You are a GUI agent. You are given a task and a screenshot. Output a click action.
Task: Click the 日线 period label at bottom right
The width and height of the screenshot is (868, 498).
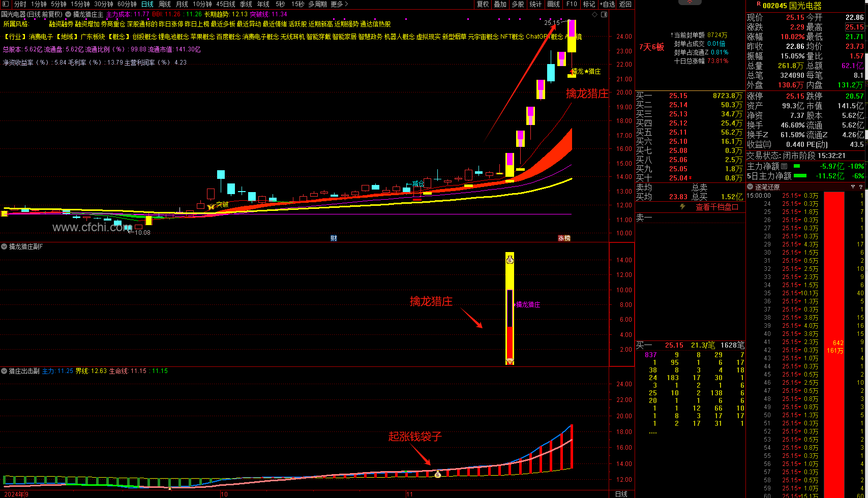point(621,494)
